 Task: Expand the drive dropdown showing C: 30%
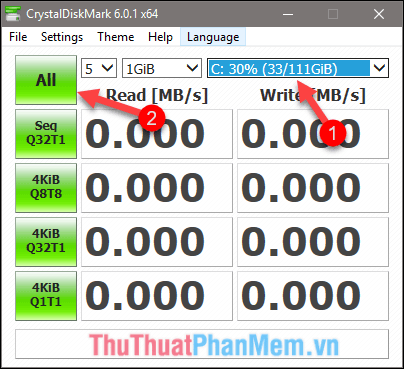tap(298, 68)
